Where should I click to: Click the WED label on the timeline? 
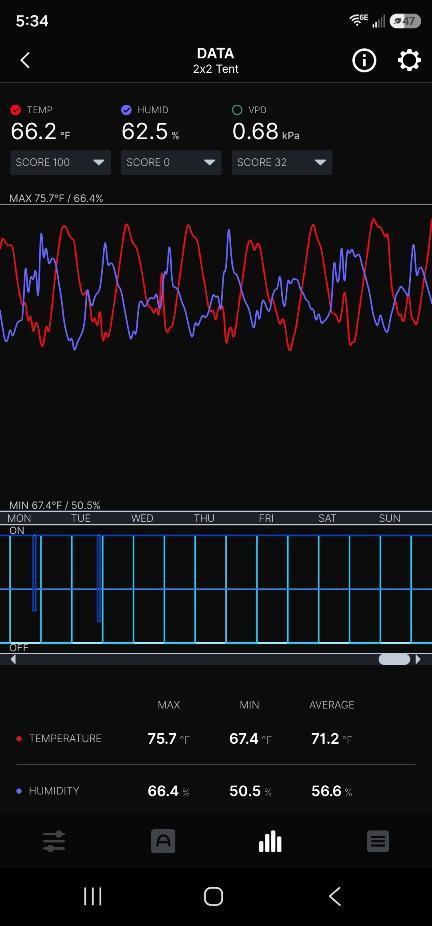point(142,519)
